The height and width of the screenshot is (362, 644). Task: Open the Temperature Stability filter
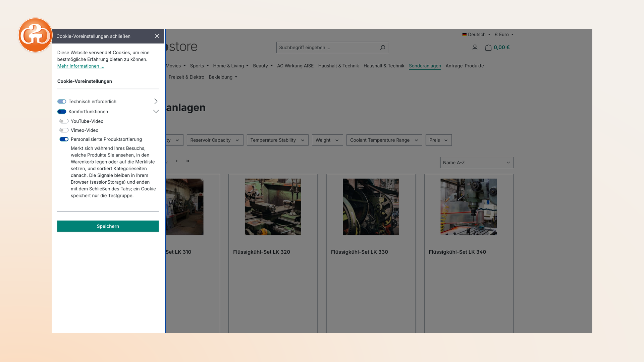(x=277, y=140)
